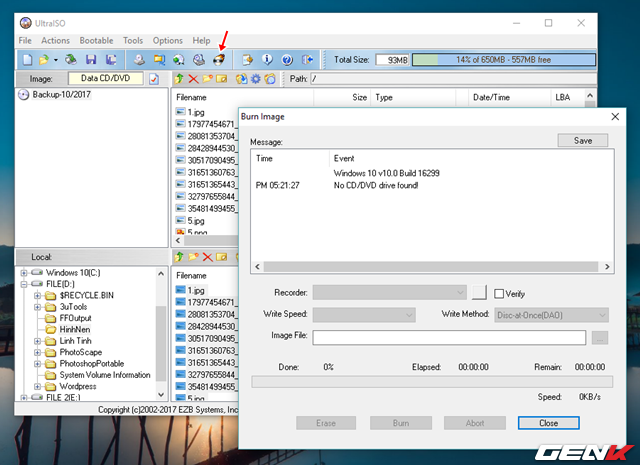Open the Write Method dropdown
Screen dimensions: 640x465
coord(551,315)
